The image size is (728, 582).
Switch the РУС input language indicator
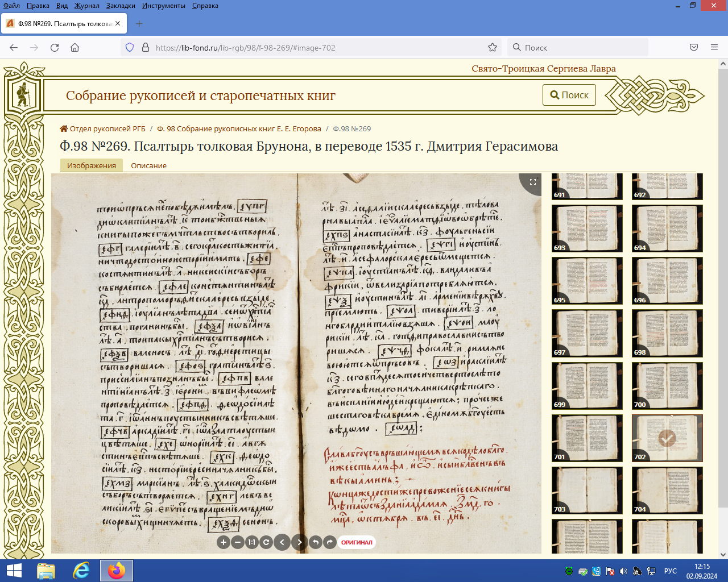[671, 571]
